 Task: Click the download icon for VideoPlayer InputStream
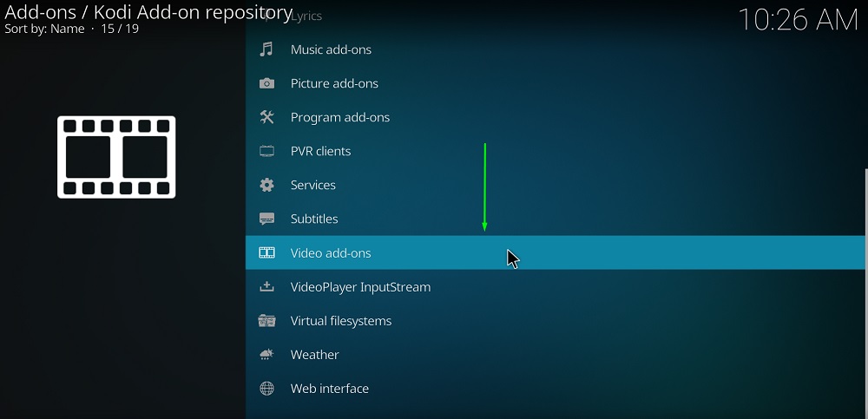[266, 287]
